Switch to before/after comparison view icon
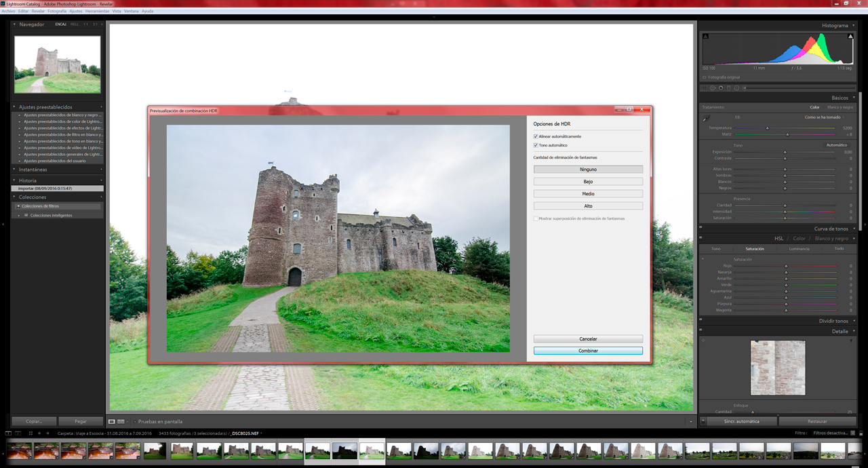 tap(121, 422)
